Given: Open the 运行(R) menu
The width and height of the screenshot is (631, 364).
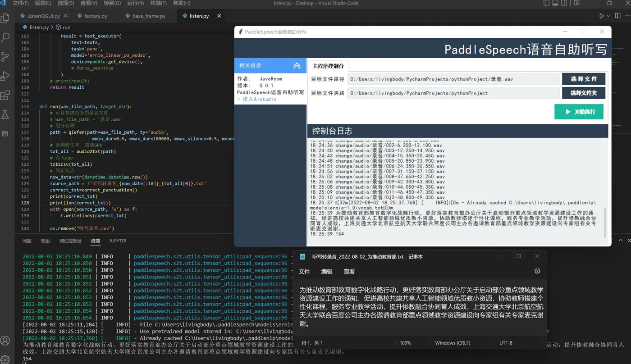Looking at the screenshot, I should (x=136, y=3).
